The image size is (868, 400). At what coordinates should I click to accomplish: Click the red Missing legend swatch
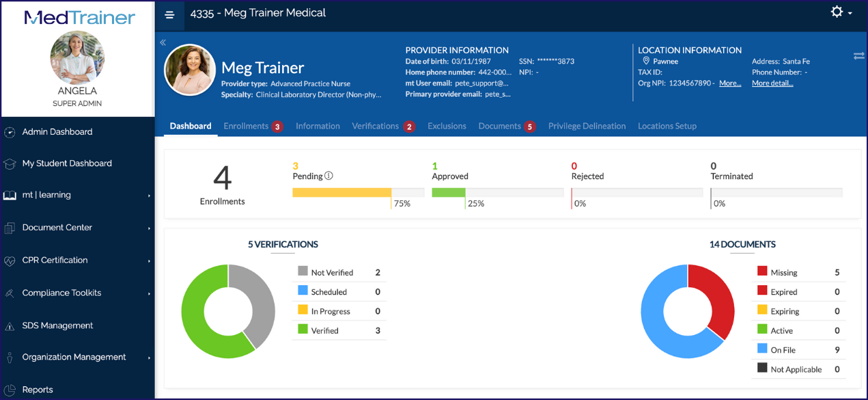point(762,271)
